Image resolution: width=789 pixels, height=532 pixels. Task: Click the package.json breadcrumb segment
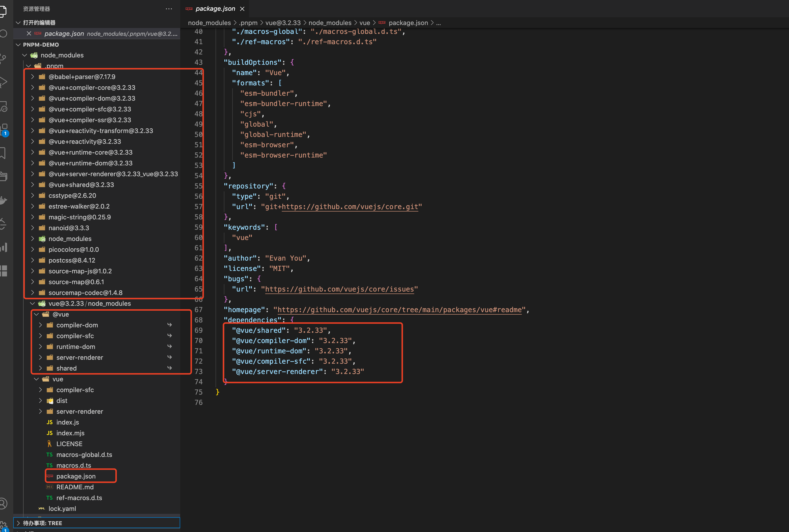pos(408,23)
